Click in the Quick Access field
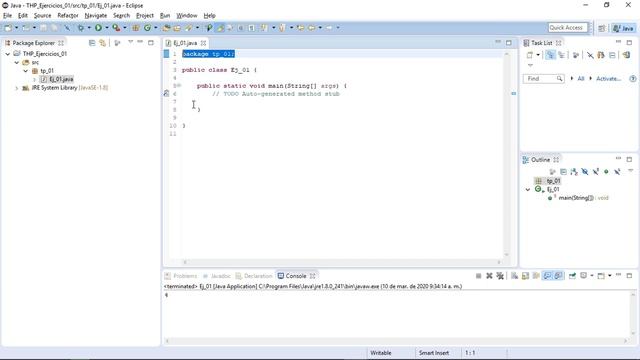The image size is (640, 360). pos(568,28)
